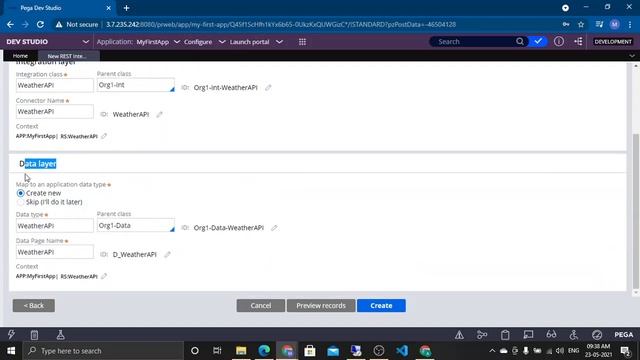Open the apps grid launcher icon
This screenshot has width=640, height=360.
pyautogui.click(x=302, y=42)
